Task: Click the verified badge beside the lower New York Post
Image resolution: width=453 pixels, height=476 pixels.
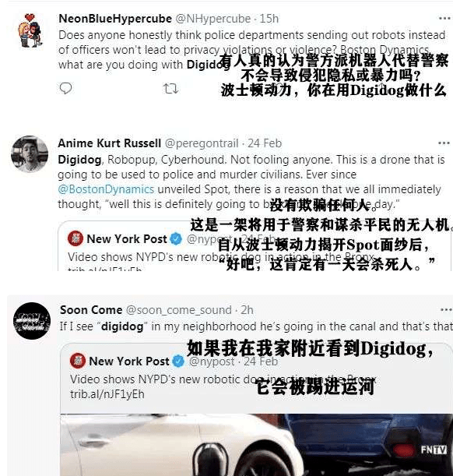Action: (178, 361)
